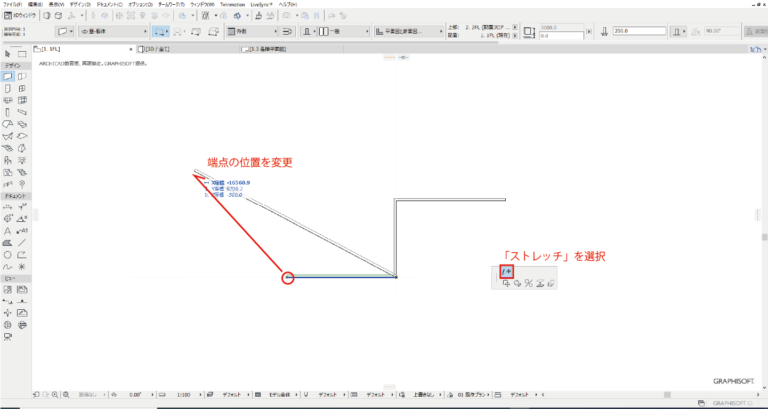Select straight wall geometry method

tap(161, 32)
